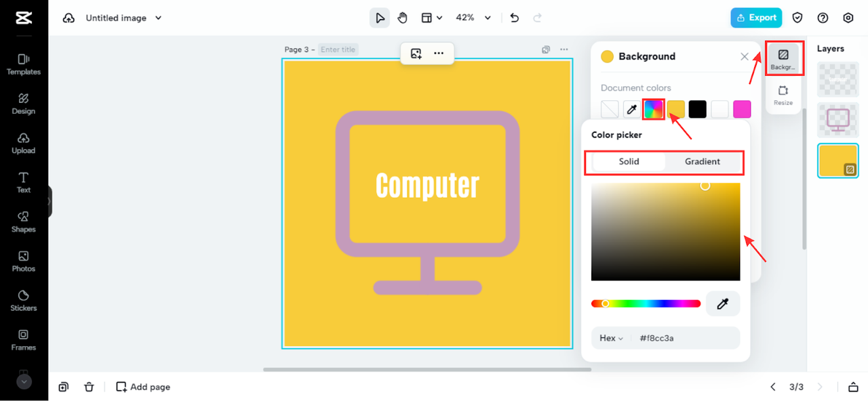The image size is (868, 403).
Task: Choose the magenta document color swatch
Action: (742, 109)
